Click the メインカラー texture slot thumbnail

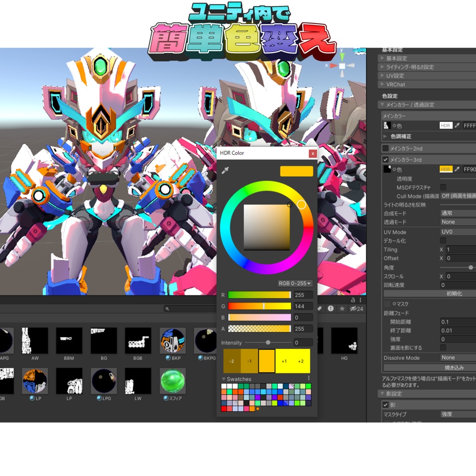click(386, 126)
